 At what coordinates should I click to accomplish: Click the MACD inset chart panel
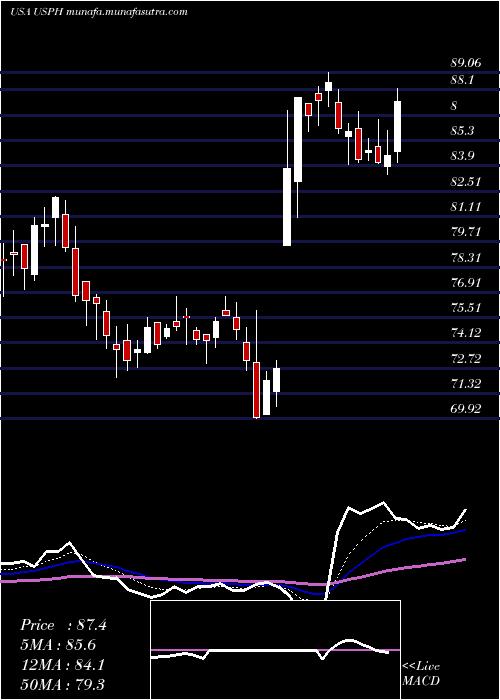[x=275, y=650]
